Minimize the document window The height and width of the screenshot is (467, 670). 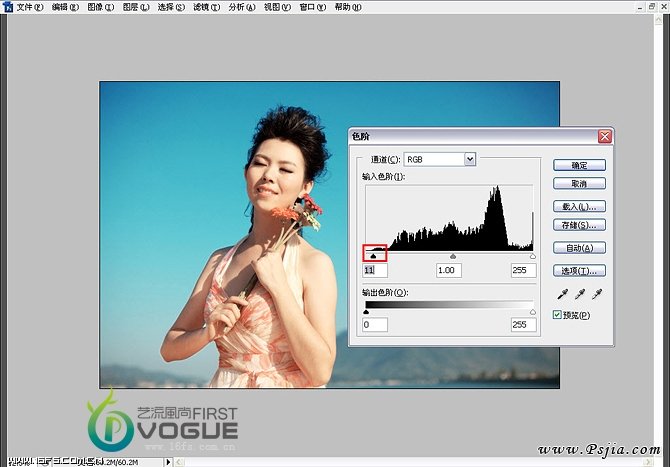(640, 7)
